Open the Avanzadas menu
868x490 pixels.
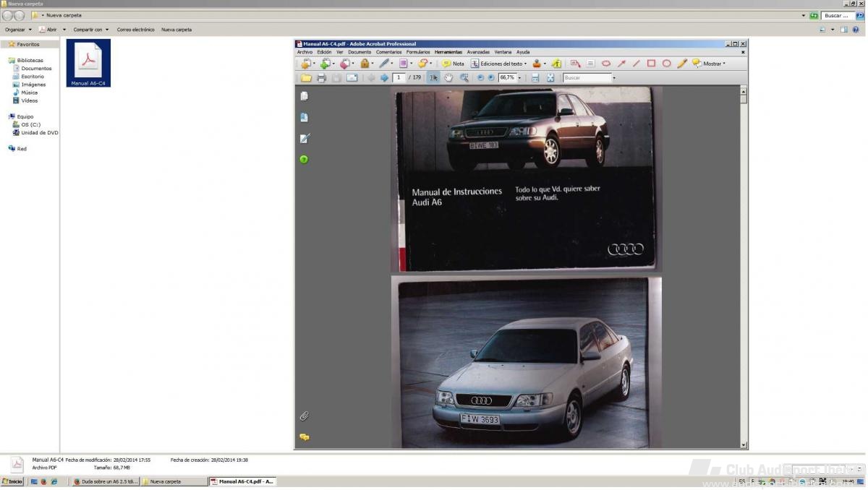pyautogui.click(x=478, y=52)
